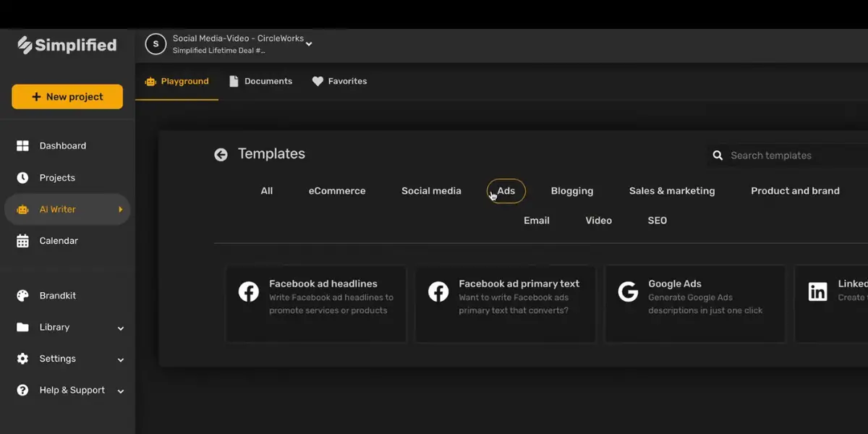Click the Dashboard label in sidebar

coord(63,146)
